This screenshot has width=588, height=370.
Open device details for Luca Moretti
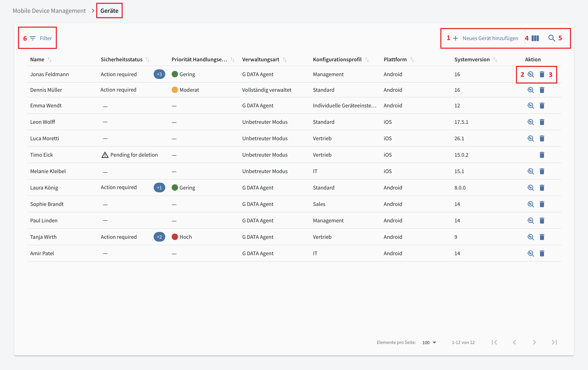click(x=530, y=138)
